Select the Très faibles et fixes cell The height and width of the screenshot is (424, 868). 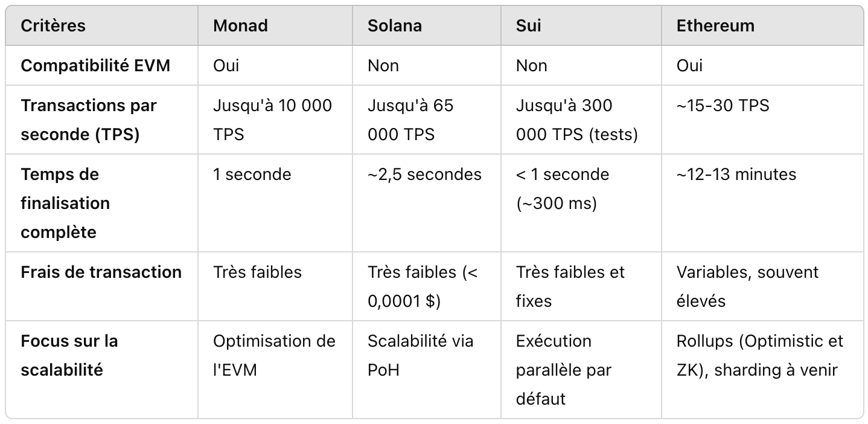click(570, 286)
